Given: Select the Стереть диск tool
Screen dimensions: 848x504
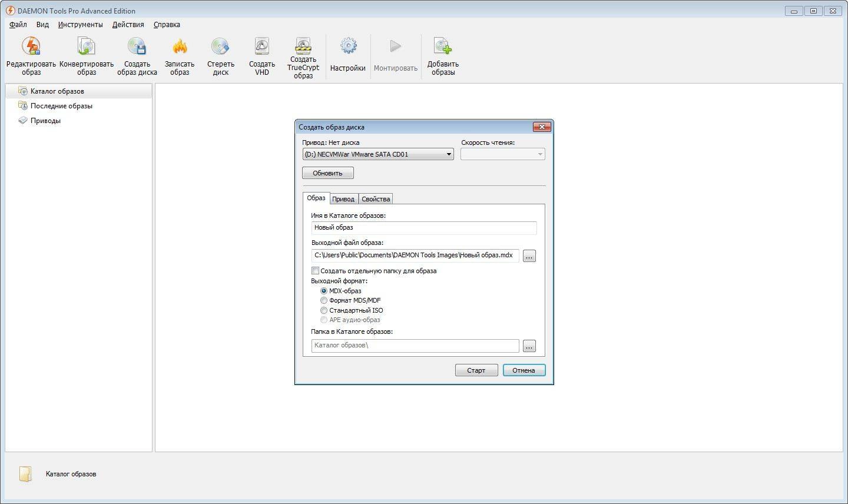Looking at the screenshot, I should 221,56.
